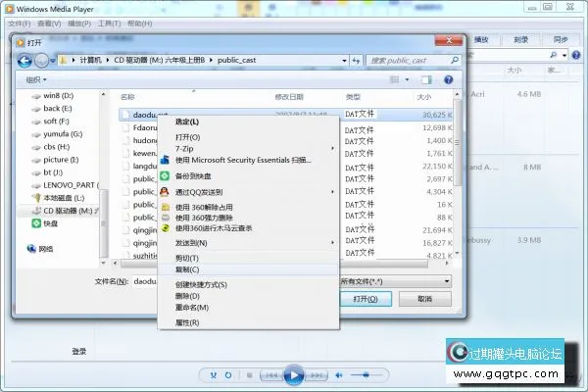Image resolution: width=588 pixels, height=392 pixels.
Task: Click the 360 unlock-occupation folder icon
Action: pos(166,207)
